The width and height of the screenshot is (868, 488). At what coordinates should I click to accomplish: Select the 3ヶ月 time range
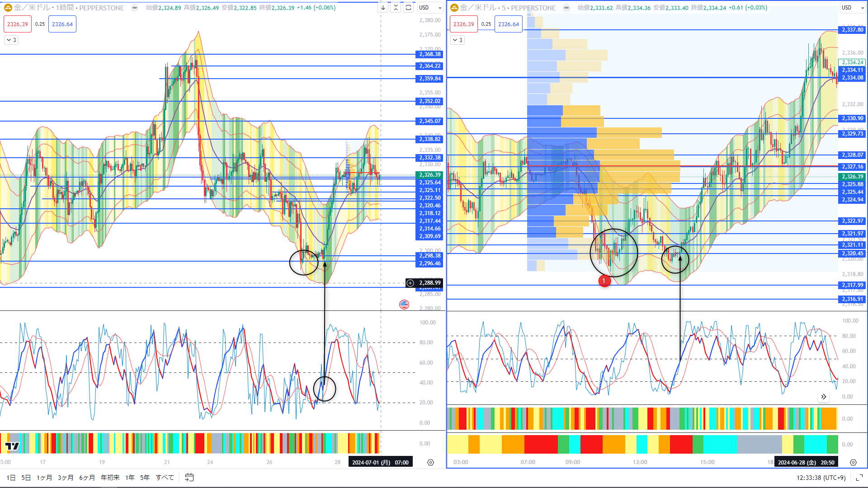66,478
